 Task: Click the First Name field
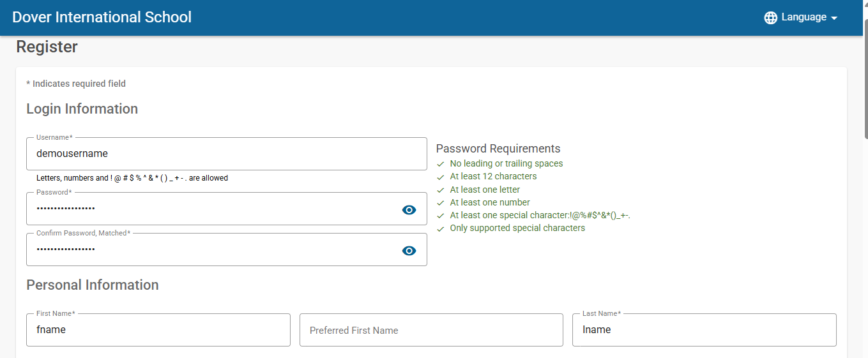(158, 330)
